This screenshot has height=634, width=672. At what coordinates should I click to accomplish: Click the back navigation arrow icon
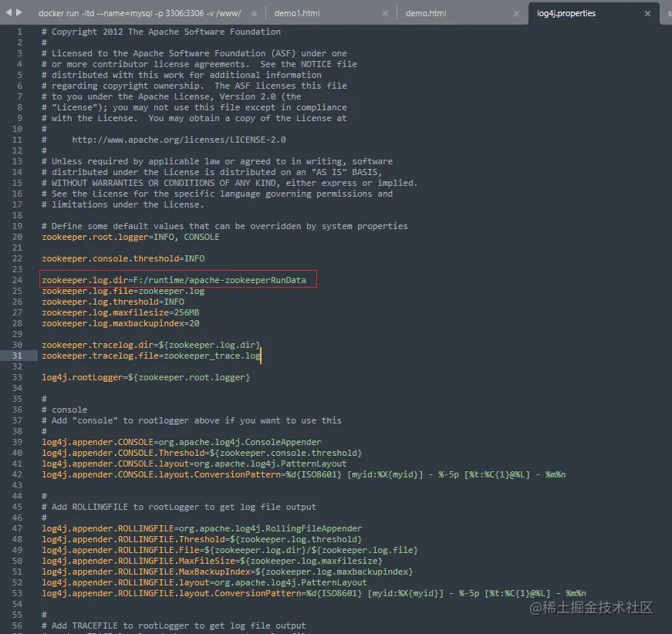tap(10, 12)
